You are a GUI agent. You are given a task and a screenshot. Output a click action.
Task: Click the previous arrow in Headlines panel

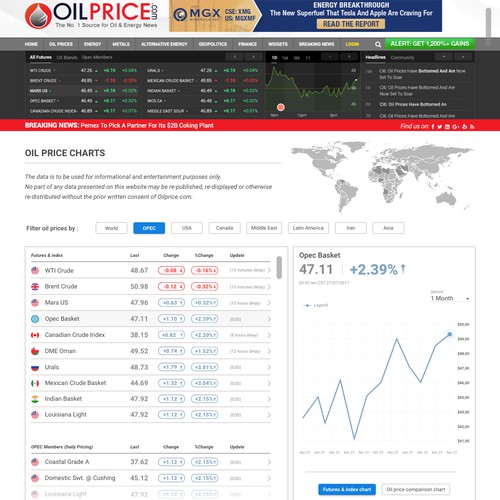point(444,57)
